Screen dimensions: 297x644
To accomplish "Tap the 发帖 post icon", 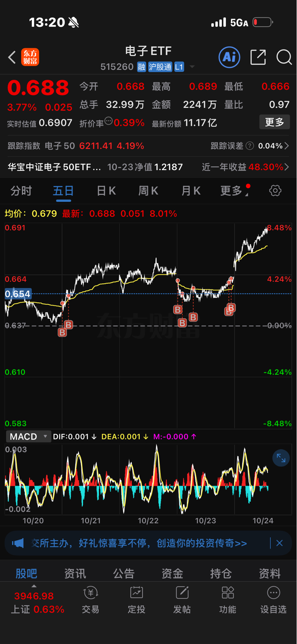I will click(182, 600).
